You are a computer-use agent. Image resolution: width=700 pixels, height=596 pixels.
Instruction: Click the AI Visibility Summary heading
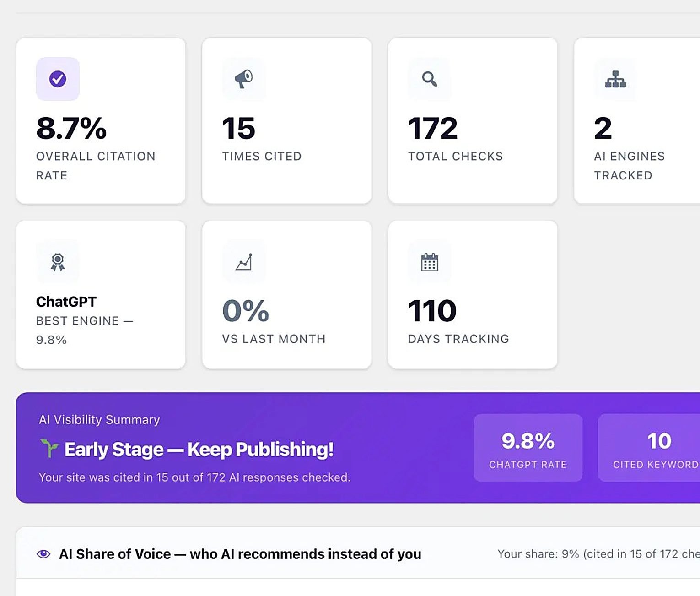99,420
